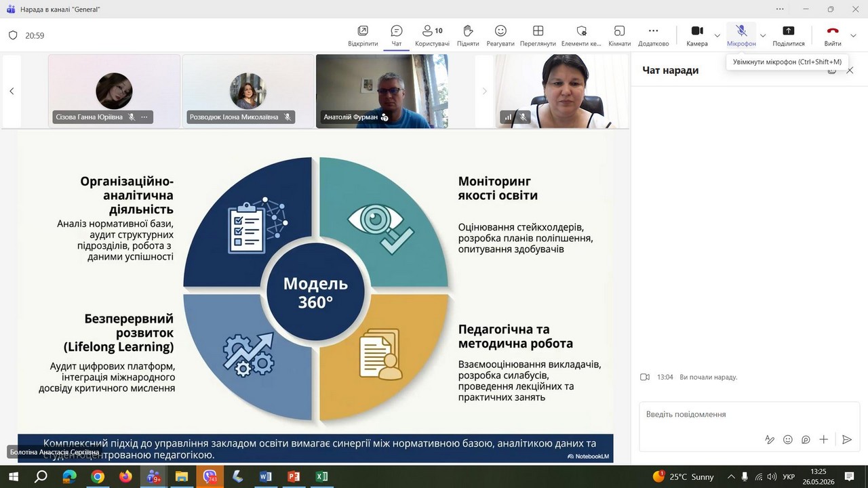Screen dimensions: 868x488
Task: Leave the meeting with Вийти button
Action: pos(833,35)
